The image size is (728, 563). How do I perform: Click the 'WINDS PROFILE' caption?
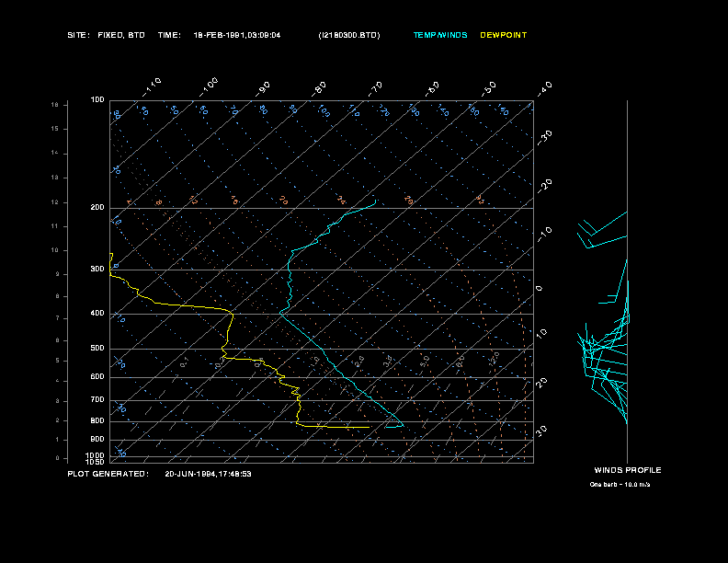click(x=628, y=470)
